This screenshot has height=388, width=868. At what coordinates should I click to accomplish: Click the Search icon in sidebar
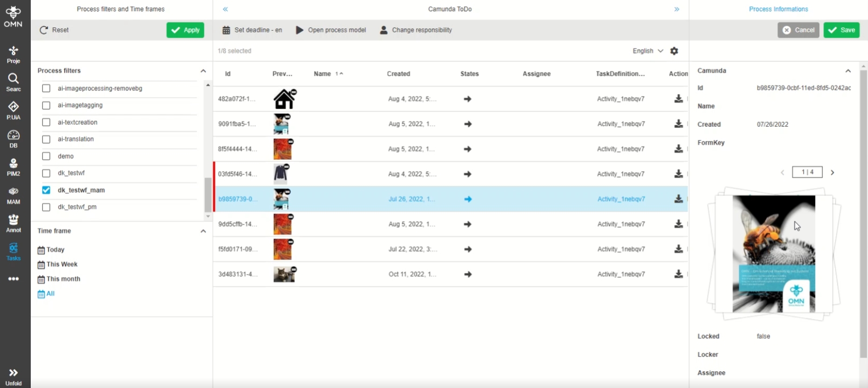point(14,82)
